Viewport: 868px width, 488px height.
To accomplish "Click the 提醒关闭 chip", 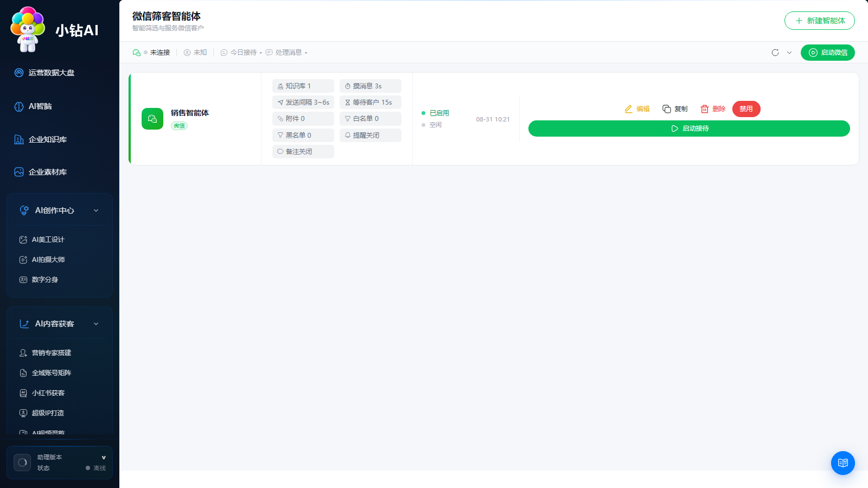I will [x=371, y=135].
